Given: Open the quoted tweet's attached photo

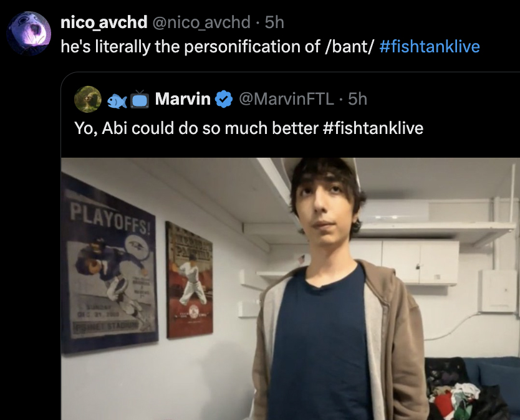Looking at the screenshot, I should 290,289.
